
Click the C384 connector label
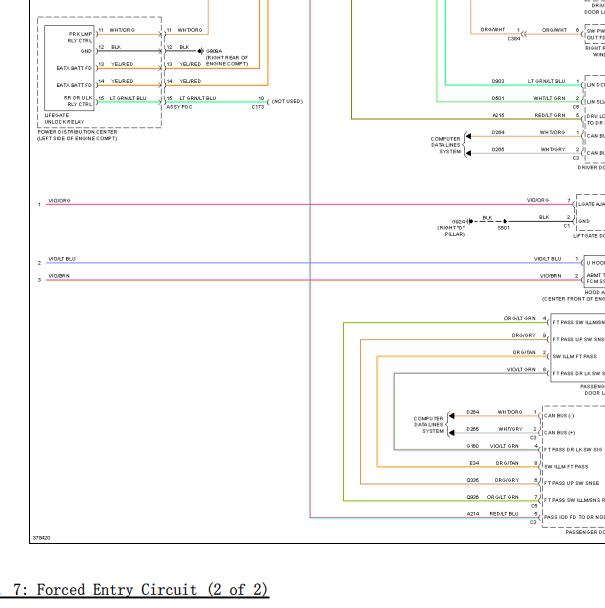(514, 39)
